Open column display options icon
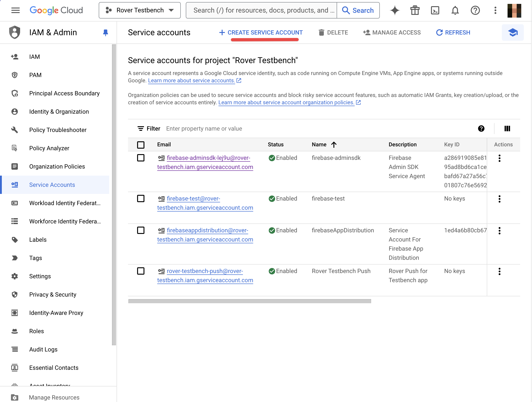The height and width of the screenshot is (402, 532). pos(507,129)
